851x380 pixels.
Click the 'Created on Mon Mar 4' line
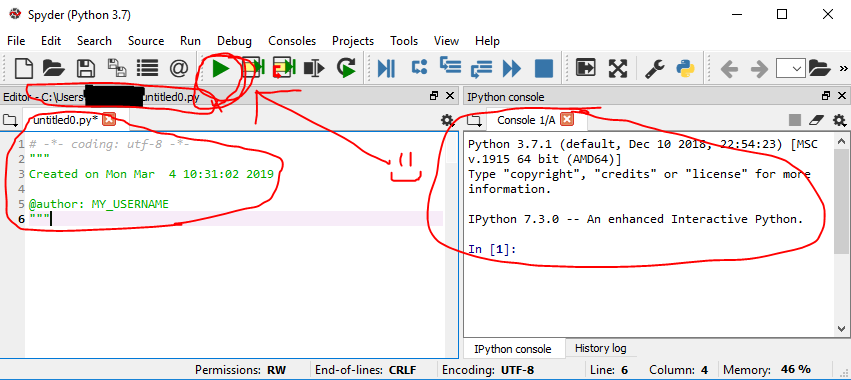151,174
